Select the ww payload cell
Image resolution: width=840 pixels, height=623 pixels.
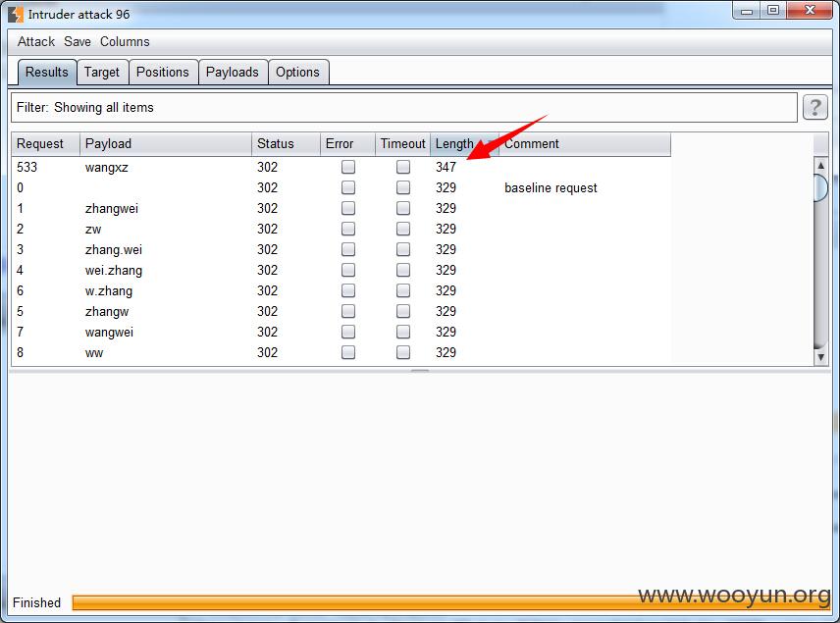(x=94, y=353)
